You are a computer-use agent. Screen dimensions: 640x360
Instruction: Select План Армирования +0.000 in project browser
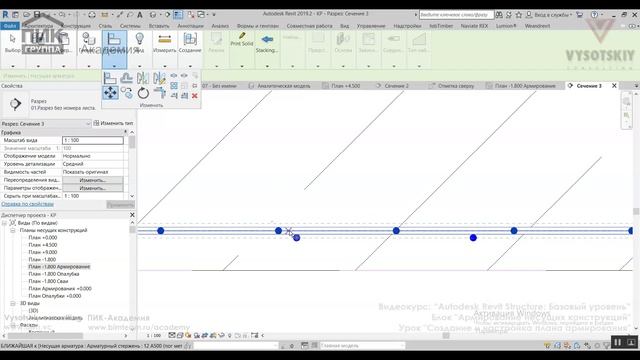click(x=60, y=289)
